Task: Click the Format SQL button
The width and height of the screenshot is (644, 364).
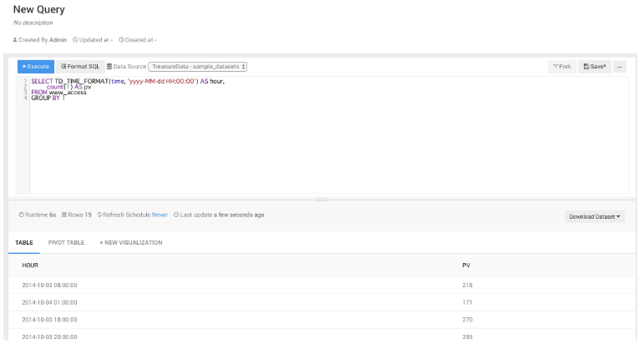Action: tap(80, 66)
